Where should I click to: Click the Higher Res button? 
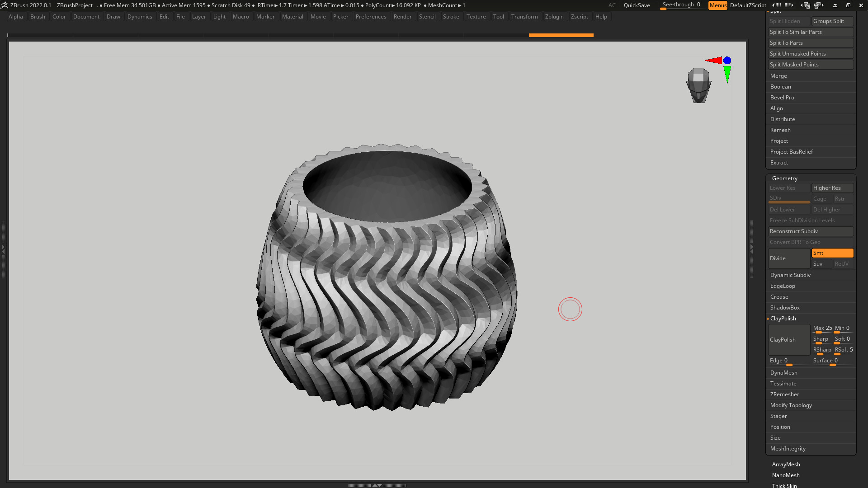(832, 188)
